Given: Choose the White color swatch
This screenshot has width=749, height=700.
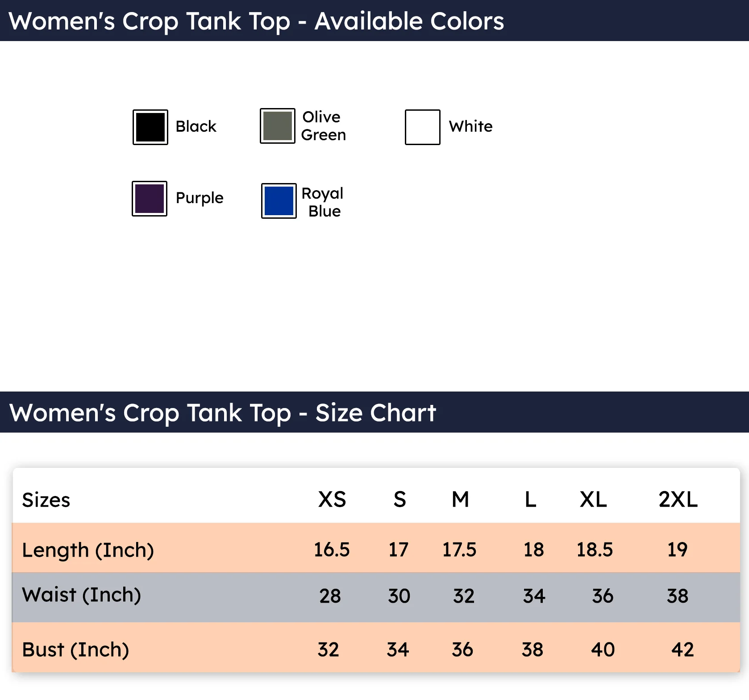Looking at the screenshot, I should (x=423, y=127).
